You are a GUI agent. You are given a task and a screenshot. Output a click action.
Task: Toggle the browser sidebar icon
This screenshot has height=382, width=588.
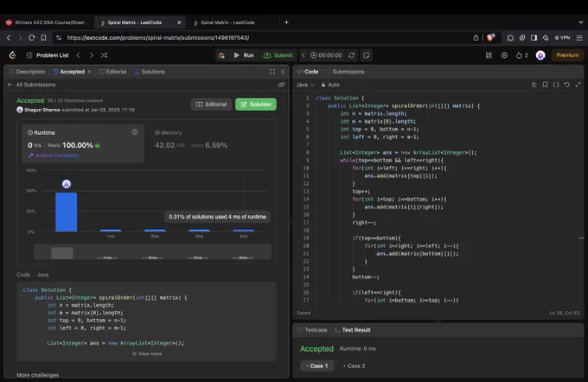point(534,37)
